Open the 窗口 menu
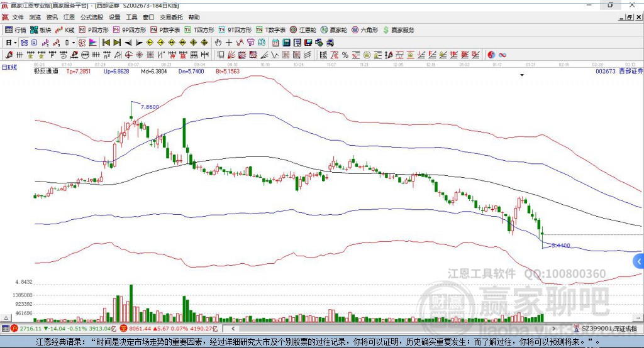The image size is (644, 348). [148, 17]
